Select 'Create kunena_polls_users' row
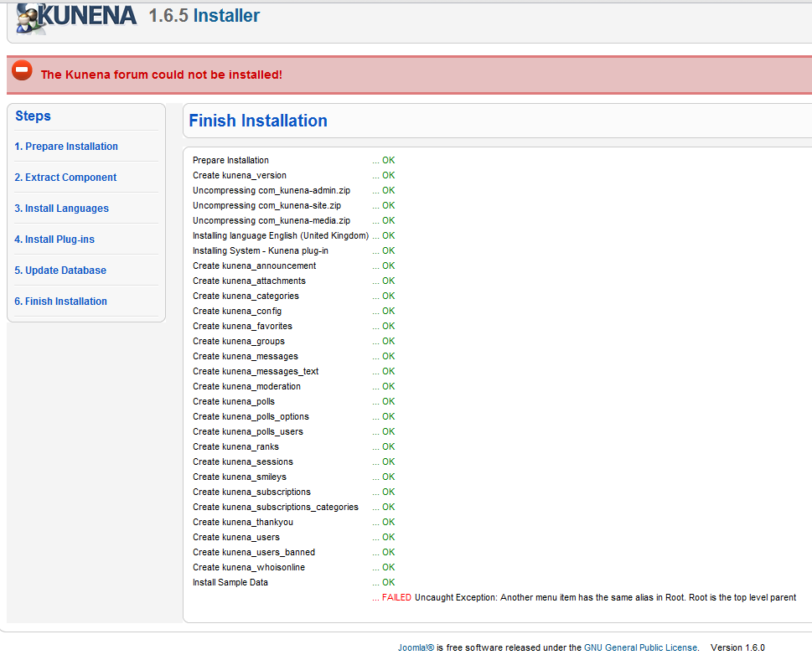 [293, 431]
